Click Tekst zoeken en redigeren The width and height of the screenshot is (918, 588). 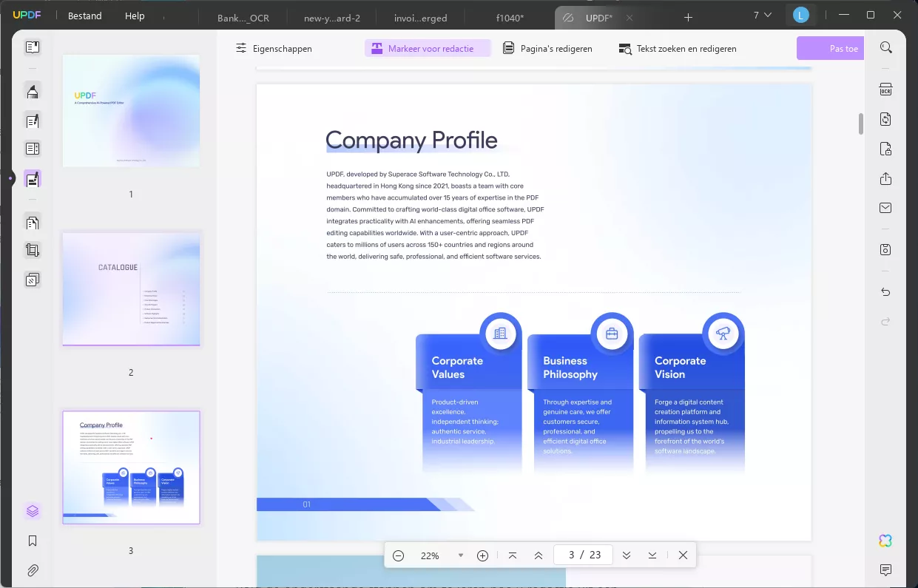click(678, 48)
